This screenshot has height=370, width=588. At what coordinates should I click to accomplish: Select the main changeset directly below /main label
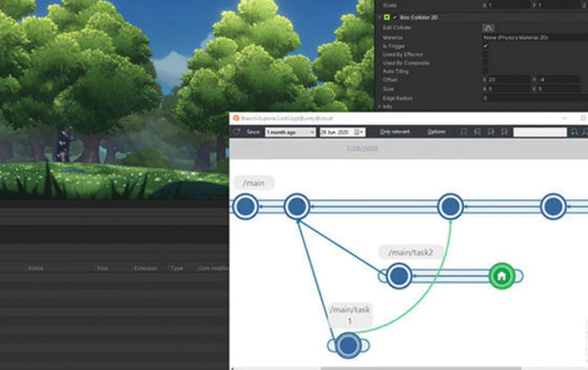246,206
